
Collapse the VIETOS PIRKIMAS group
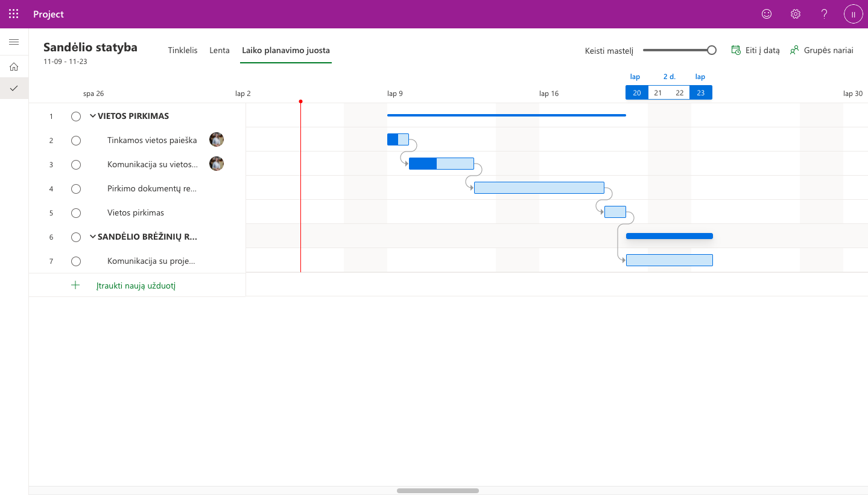[x=93, y=116]
